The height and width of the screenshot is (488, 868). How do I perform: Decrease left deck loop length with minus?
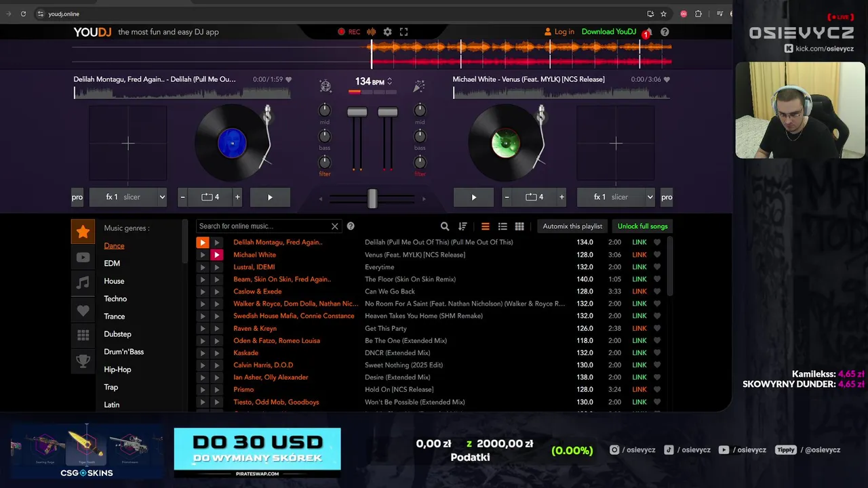click(x=182, y=197)
